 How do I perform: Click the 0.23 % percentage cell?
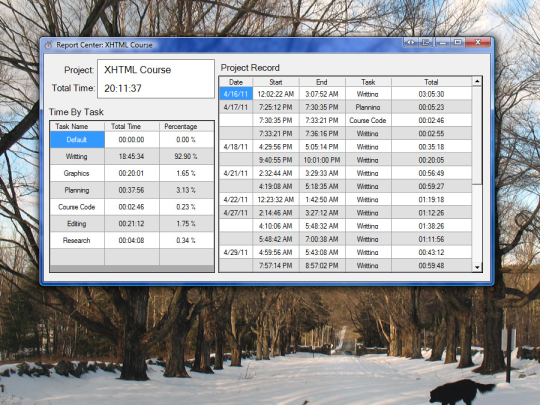[x=187, y=207]
